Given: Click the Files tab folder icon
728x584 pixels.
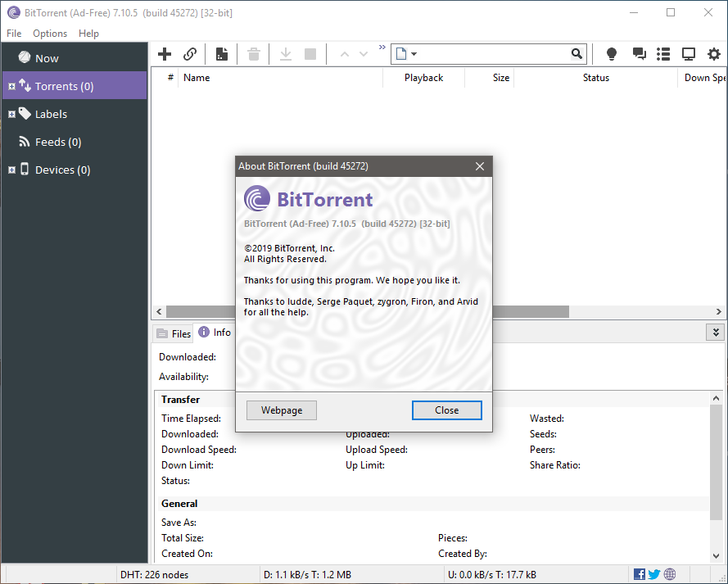Looking at the screenshot, I should click(x=162, y=333).
